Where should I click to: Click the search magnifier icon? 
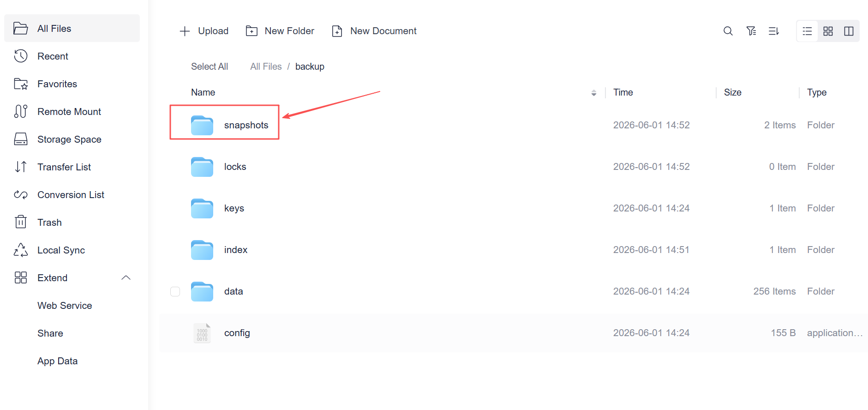[728, 31]
